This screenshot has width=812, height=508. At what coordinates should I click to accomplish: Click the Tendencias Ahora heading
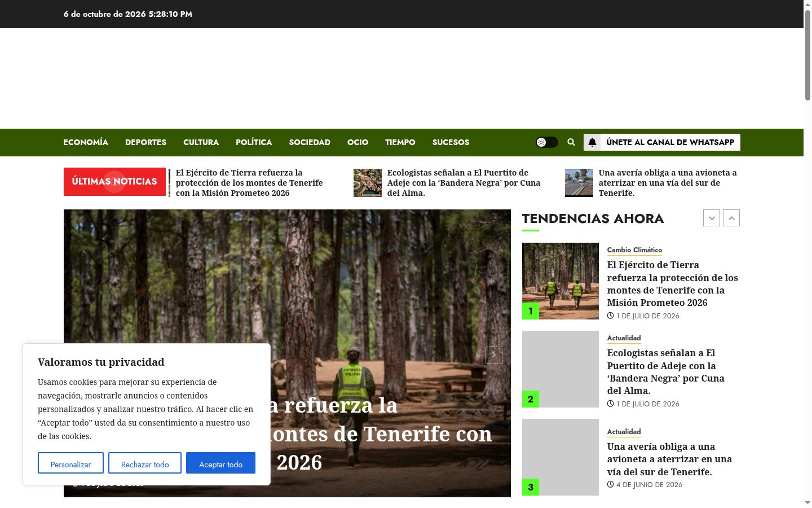(593, 218)
